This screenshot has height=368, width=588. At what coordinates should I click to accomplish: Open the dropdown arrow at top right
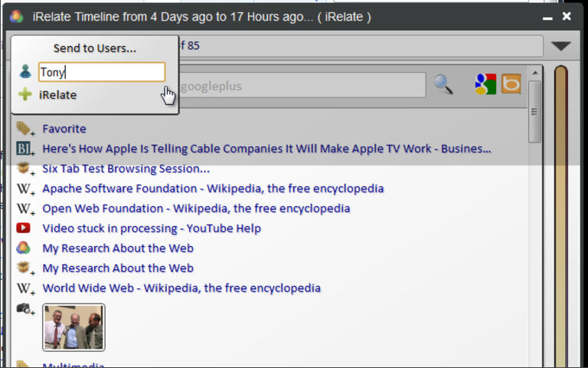(x=561, y=46)
